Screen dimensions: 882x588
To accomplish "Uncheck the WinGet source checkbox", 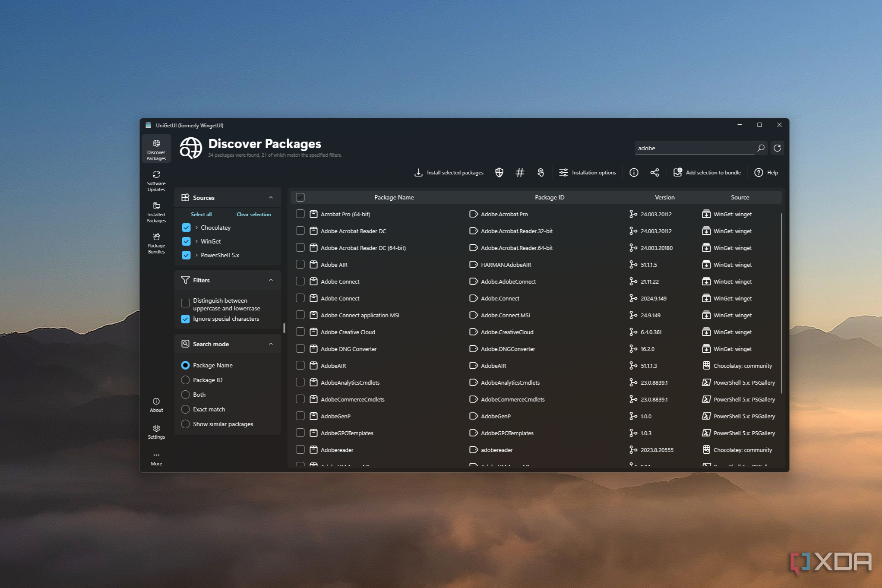I will click(186, 241).
